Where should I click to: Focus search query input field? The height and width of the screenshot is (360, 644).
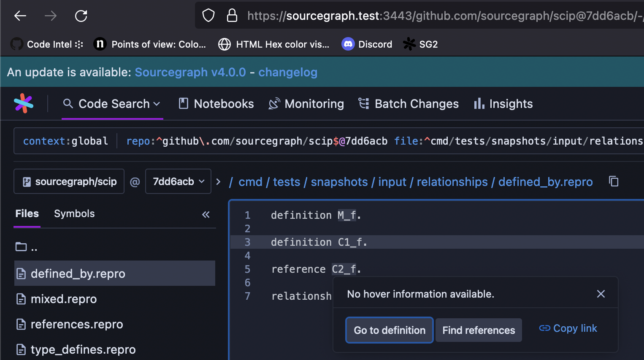pyautogui.click(x=384, y=141)
